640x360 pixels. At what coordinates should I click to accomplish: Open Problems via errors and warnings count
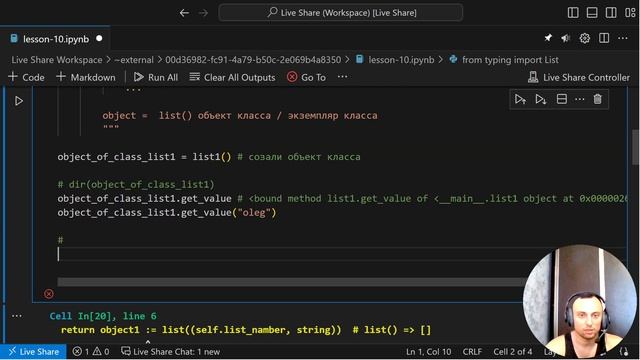pyautogui.click(x=91, y=351)
